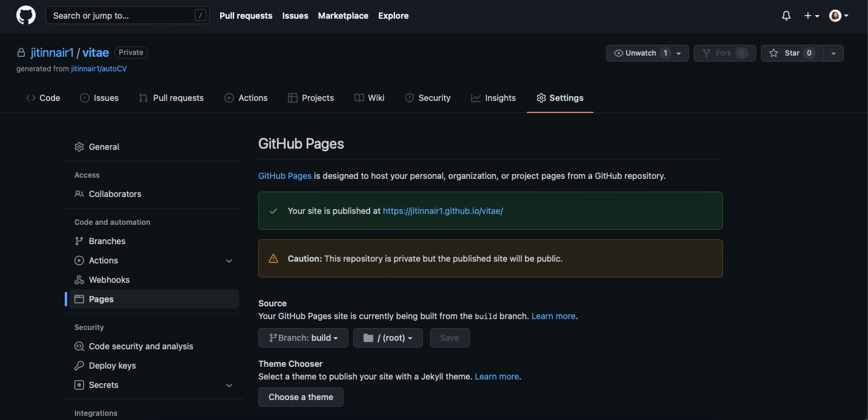Switch to the Projects tab

pos(311,98)
